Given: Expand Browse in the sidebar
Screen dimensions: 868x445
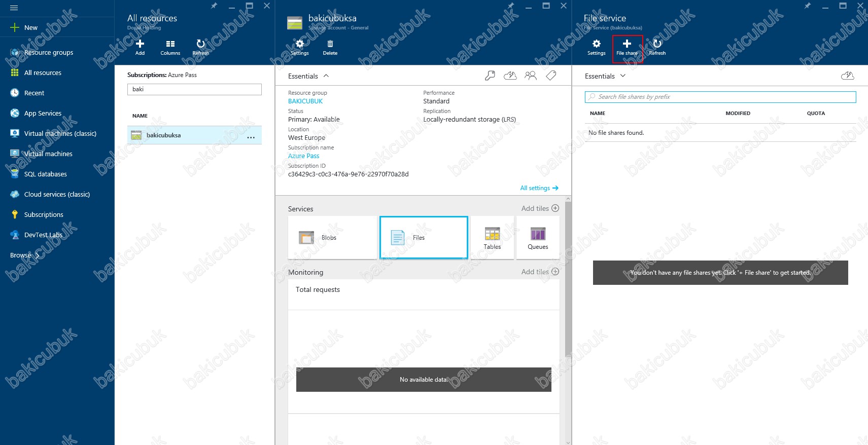Looking at the screenshot, I should (25, 255).
